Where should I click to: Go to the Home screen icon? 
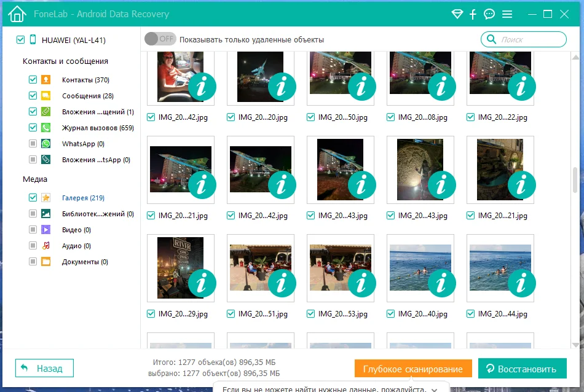(x=17, y=14)
